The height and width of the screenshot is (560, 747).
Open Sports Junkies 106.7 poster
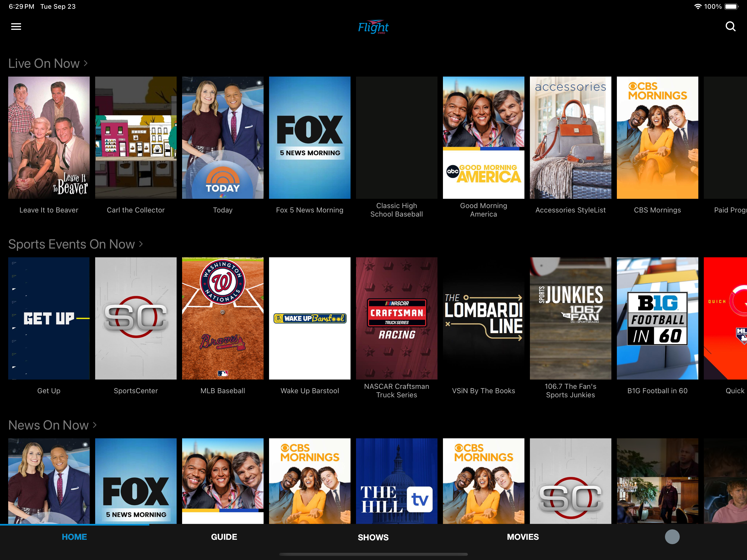[571, 319]
